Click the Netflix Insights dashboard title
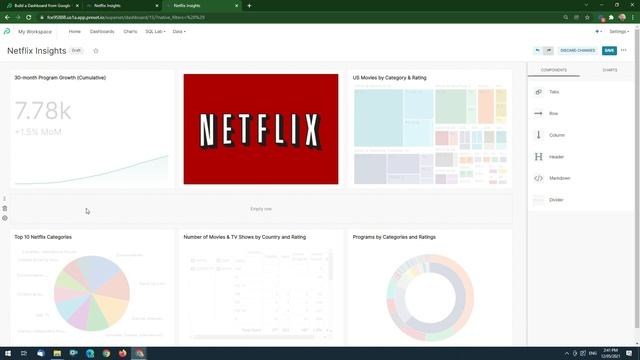640x360 pixels. 37,51
